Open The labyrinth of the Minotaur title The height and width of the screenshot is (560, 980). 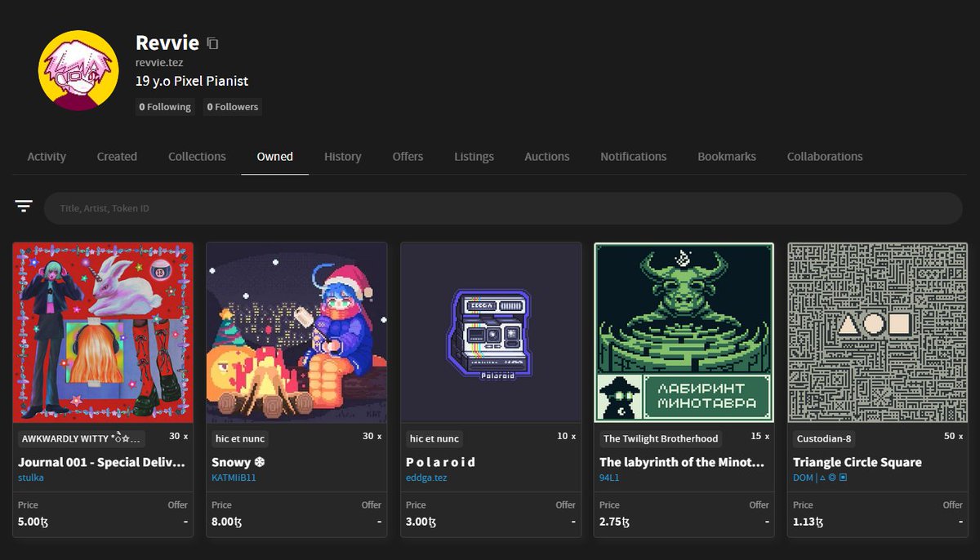coord(682,462)
